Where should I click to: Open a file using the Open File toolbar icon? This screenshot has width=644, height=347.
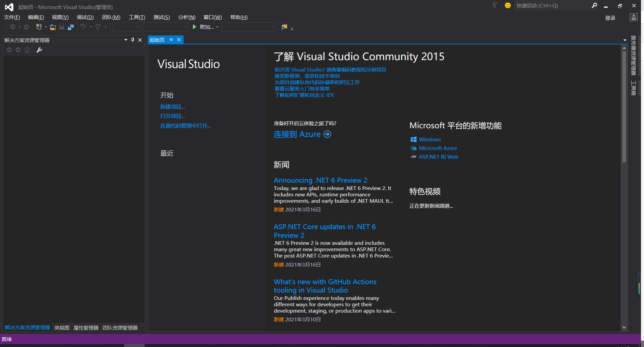[53, 27]
